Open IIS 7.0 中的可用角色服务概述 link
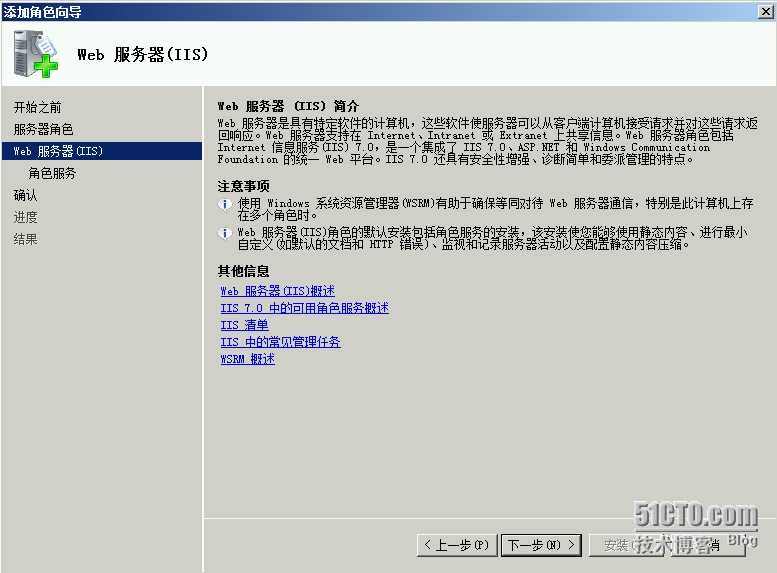The image size is (777, 573). point(304,308)
